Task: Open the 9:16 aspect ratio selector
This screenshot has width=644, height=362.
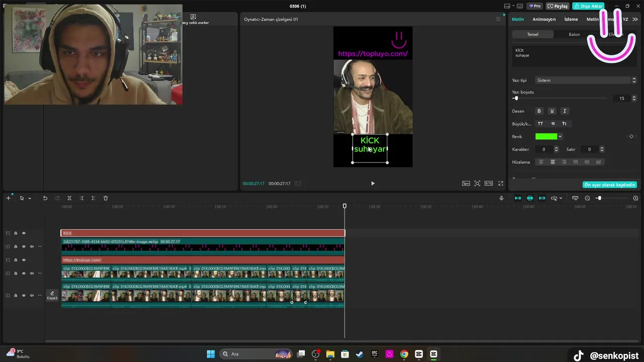Action: [x=489, y=184]
